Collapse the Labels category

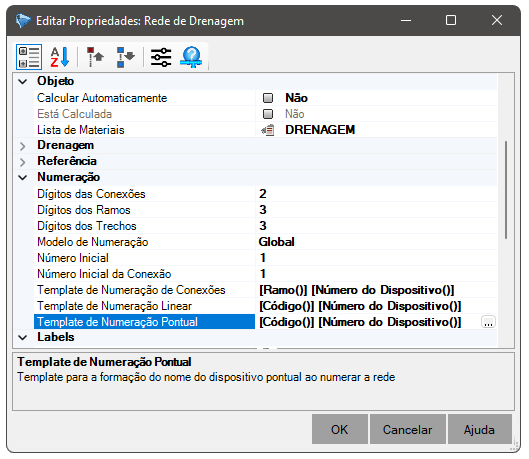coord(23,337)
